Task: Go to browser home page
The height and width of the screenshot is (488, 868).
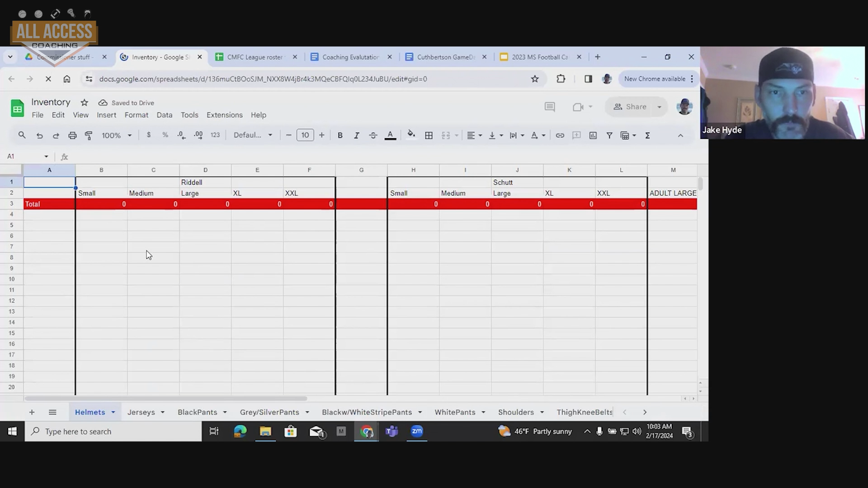Action: click(x=67, y=79)
